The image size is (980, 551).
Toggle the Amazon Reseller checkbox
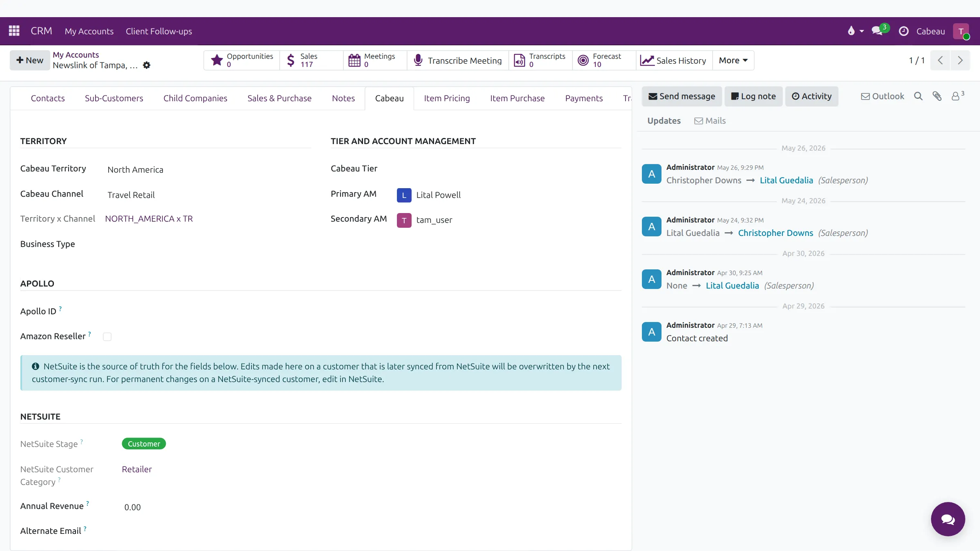coord(107,337)
